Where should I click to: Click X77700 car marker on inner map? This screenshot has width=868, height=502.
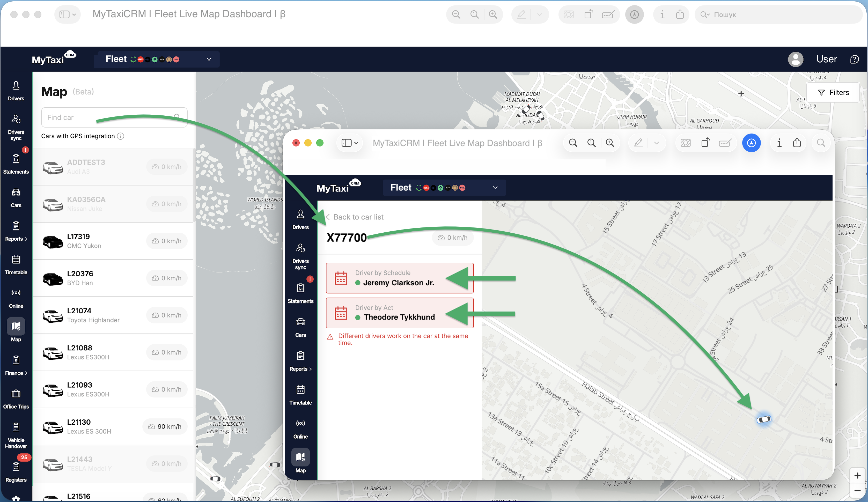[x=764, y=419]
